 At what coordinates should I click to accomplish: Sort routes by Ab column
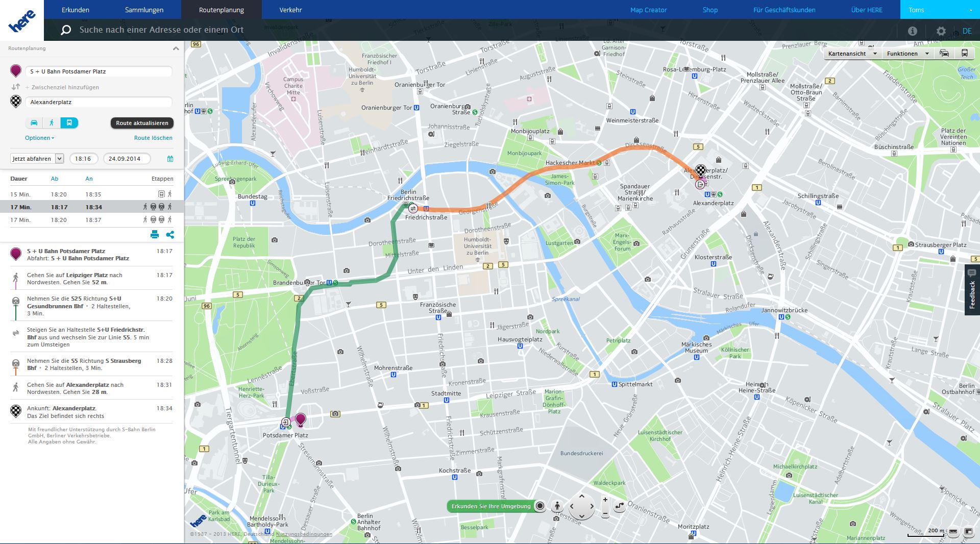pyautogui.click(x=55, y=179)
